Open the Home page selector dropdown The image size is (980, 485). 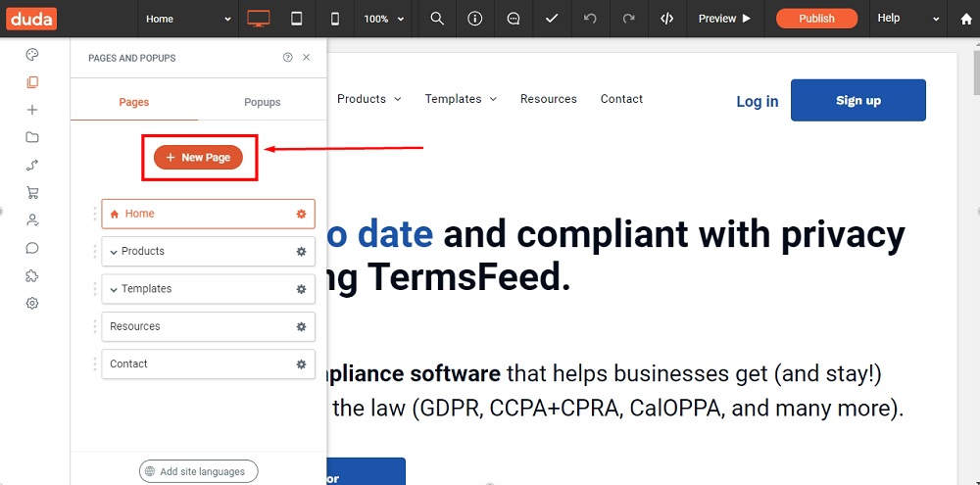point(188,19)
